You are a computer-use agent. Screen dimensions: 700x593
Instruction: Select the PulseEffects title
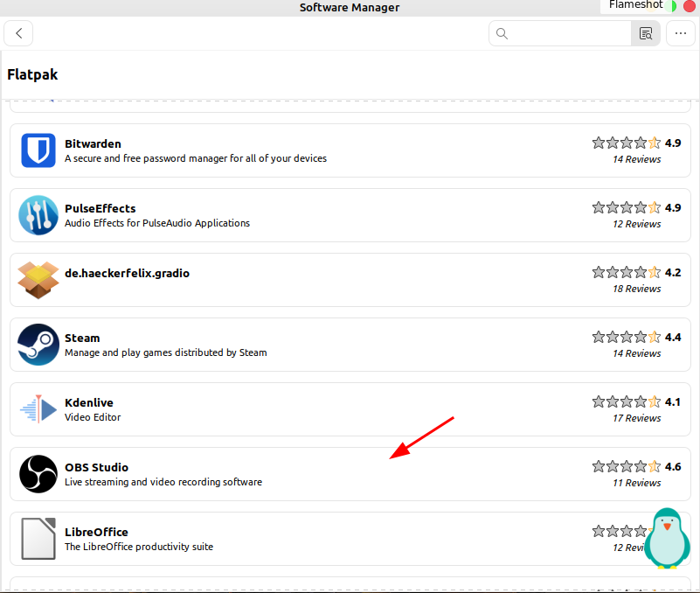coord(100,209)
